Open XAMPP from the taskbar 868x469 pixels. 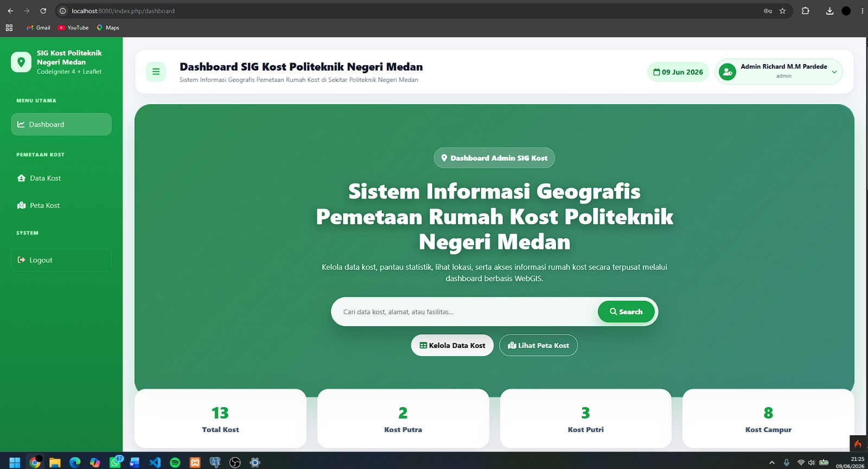tap(195, 462)
